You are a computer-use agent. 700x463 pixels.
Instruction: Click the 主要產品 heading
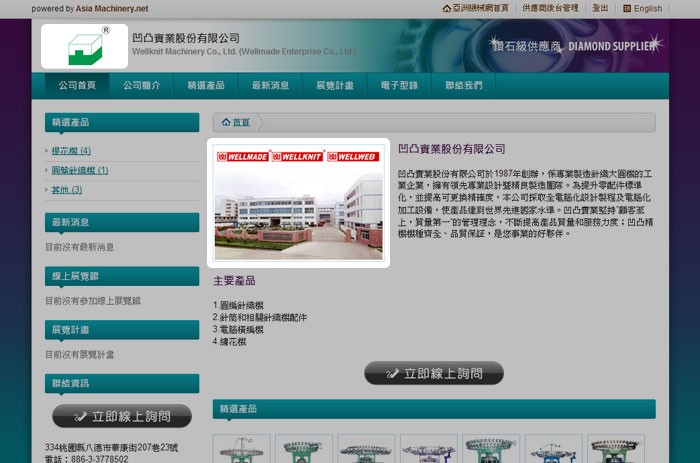pos(234,280)
